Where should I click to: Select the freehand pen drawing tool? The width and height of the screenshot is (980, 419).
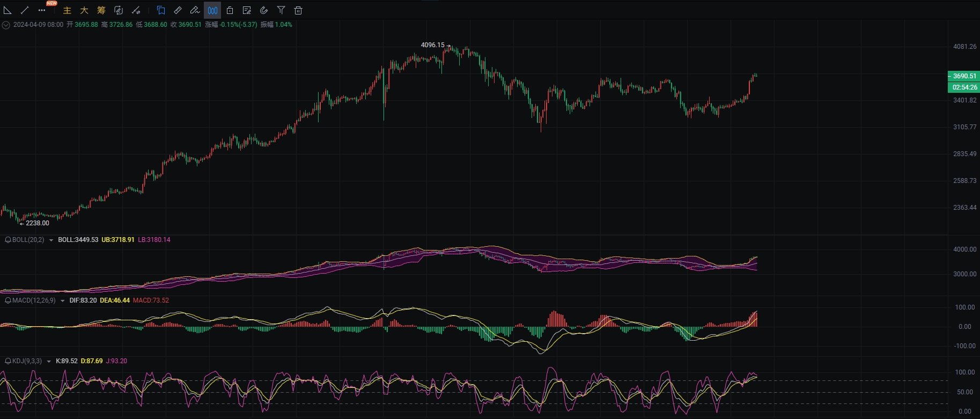[195, 10]
